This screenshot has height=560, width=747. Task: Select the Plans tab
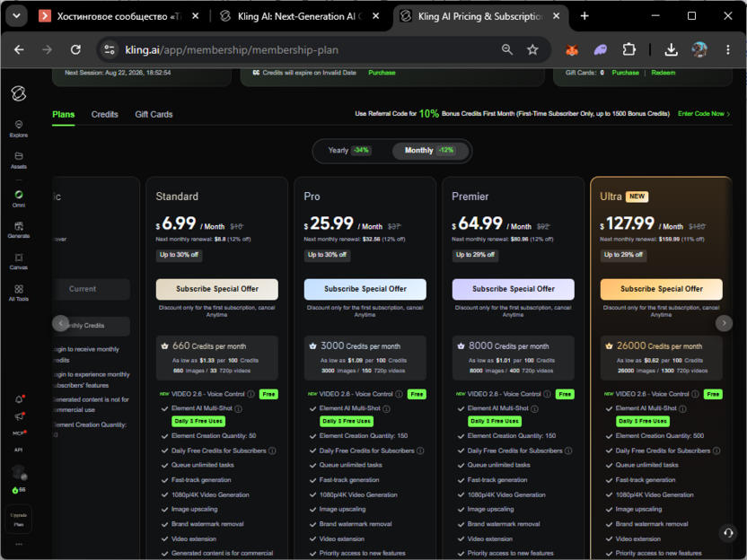coord(64,114)
